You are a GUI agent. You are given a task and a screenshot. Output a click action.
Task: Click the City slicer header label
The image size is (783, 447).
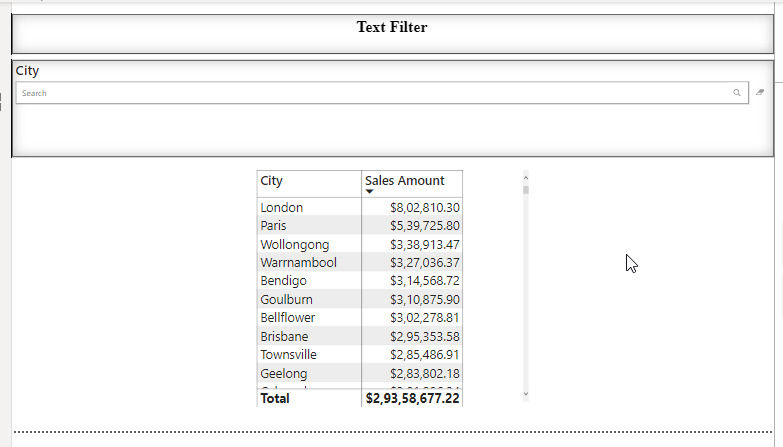click(28, 71)
